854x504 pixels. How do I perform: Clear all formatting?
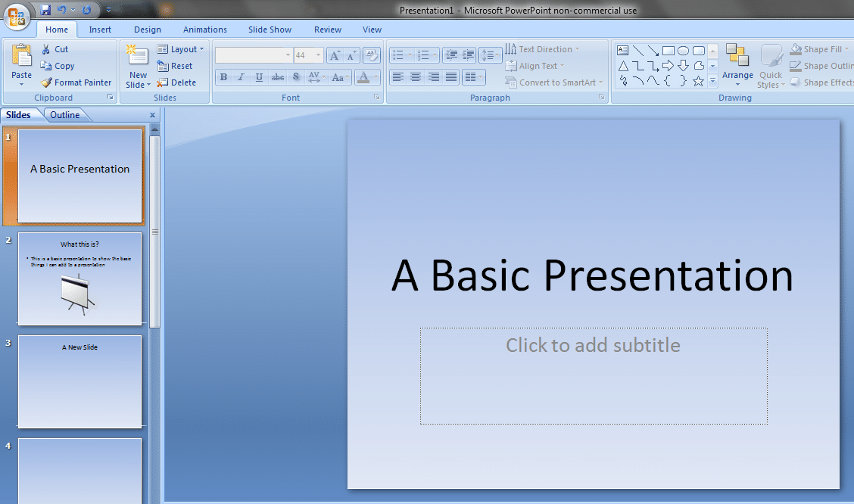(x=372, y=55)
